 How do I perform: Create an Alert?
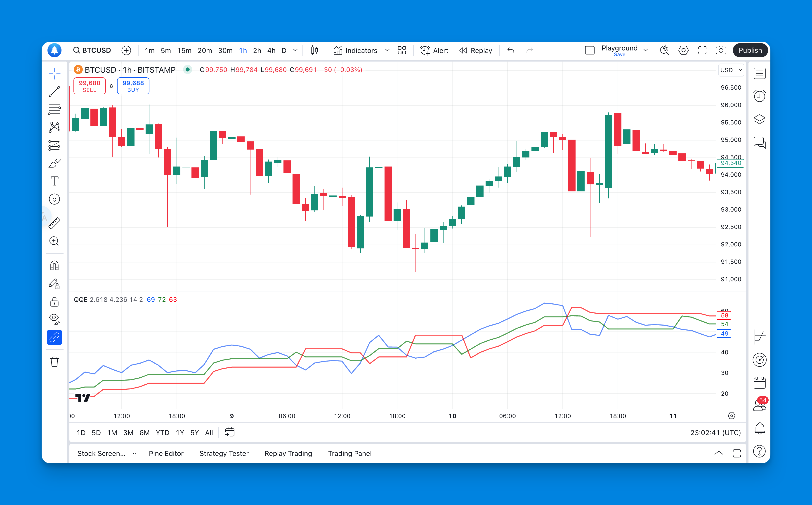coord(434,50)
